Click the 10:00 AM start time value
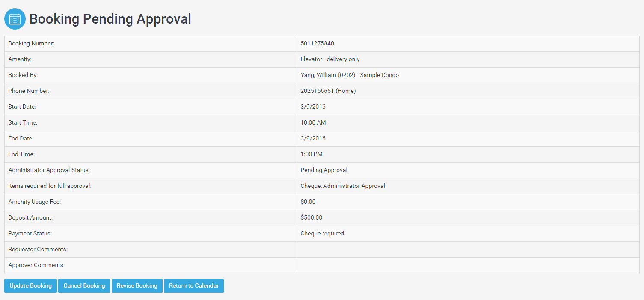 pos(313,123)
